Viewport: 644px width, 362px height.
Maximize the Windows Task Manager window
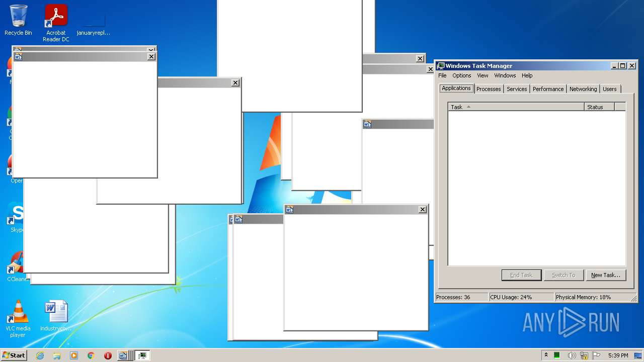(x=623, y=66)
